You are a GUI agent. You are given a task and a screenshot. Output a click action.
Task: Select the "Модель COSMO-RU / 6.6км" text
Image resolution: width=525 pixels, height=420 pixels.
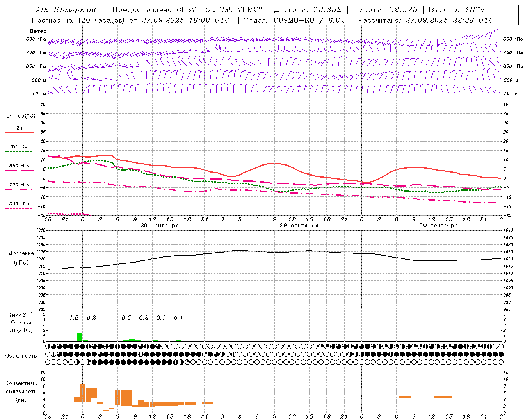(x=295, y=20)
